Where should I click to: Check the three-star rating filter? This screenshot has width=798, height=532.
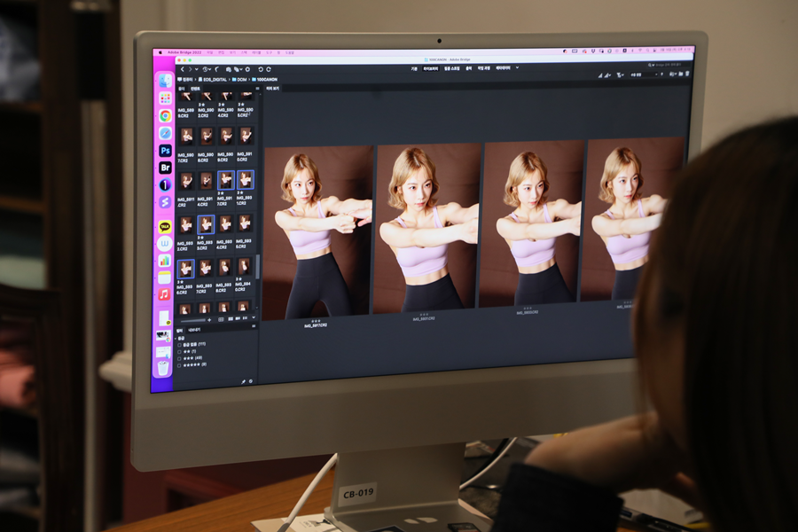coord(180,358)
